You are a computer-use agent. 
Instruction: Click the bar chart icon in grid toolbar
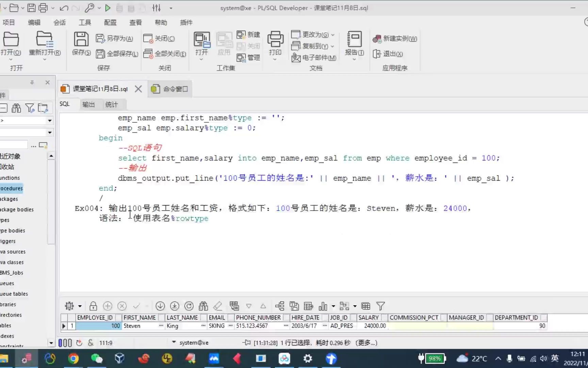click(x=323, y=306)
